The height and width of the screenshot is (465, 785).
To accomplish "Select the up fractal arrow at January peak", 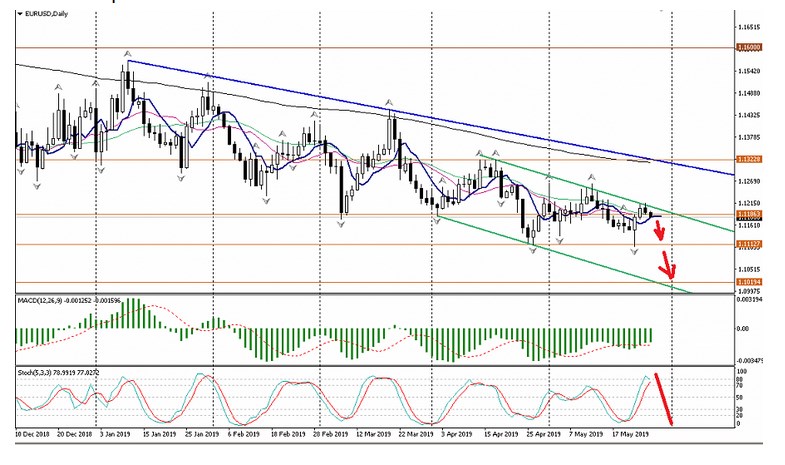I will point(127,52).
